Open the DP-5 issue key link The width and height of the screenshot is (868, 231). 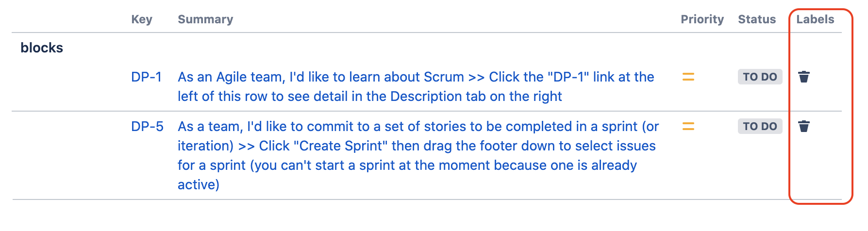tap(147, 126)
